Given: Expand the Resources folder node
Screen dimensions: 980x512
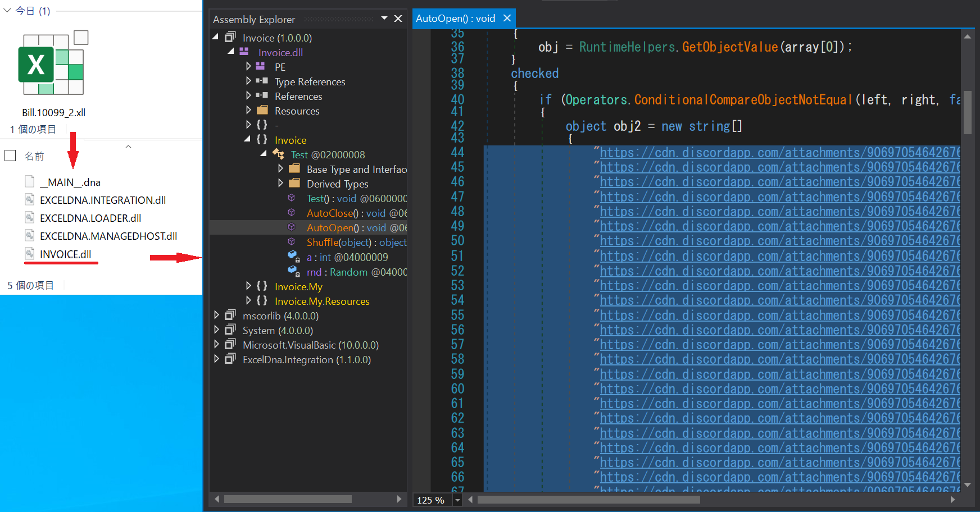Looking at the screenshot, I should pyautogui.click(x=248, y=110).
